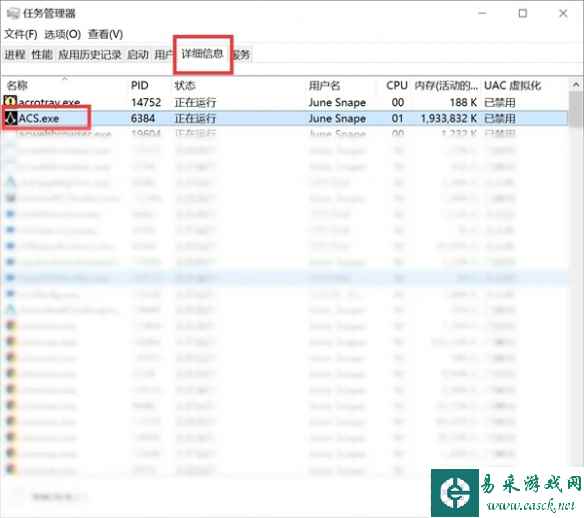Image resolution: width=584 pixels, height=518 pixels.
Task: Close the Task Manager window
Action: (563, 13)
